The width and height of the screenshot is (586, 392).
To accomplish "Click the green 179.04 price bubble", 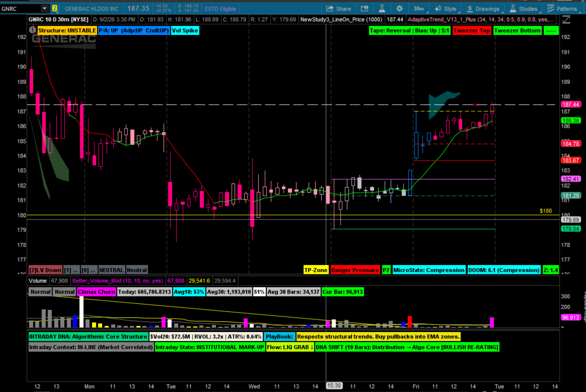I will [571, 229].
